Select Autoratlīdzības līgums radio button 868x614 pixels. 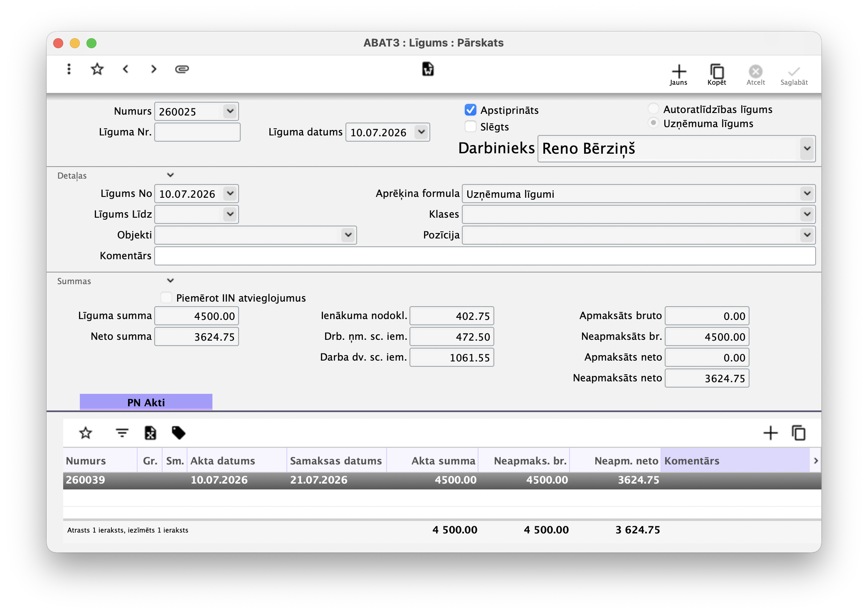pos(653,109)
